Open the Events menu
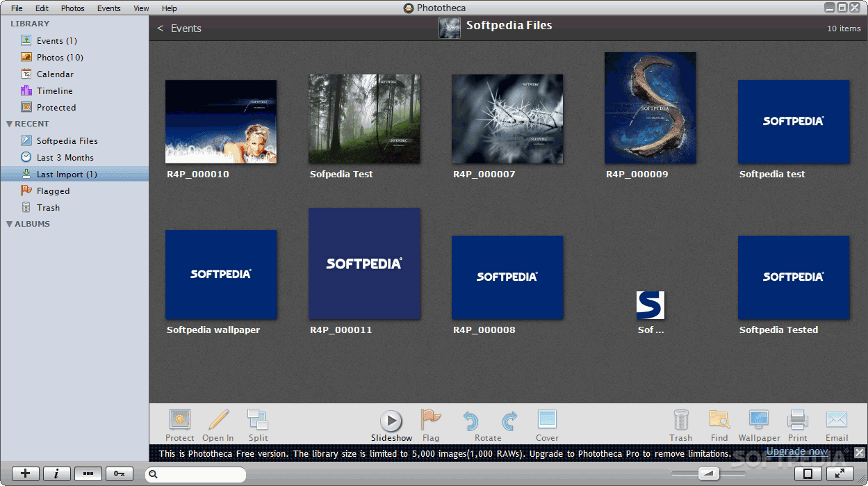This screenshot has height=486, width=868. point(108,8)
